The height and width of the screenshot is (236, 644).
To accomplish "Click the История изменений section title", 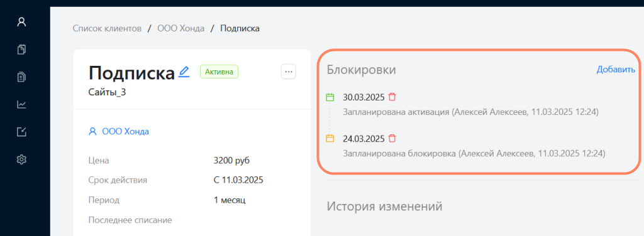I will pos(384,206).
